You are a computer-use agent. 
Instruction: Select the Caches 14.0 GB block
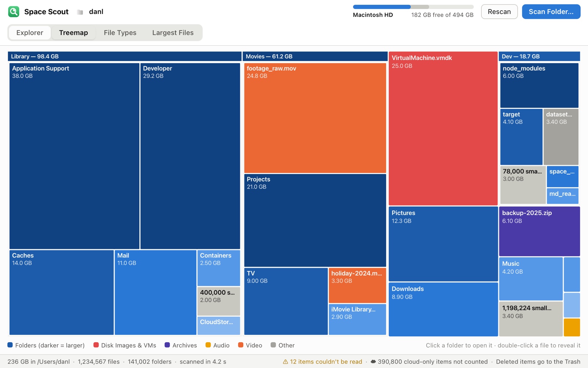(x=61, y=293)
